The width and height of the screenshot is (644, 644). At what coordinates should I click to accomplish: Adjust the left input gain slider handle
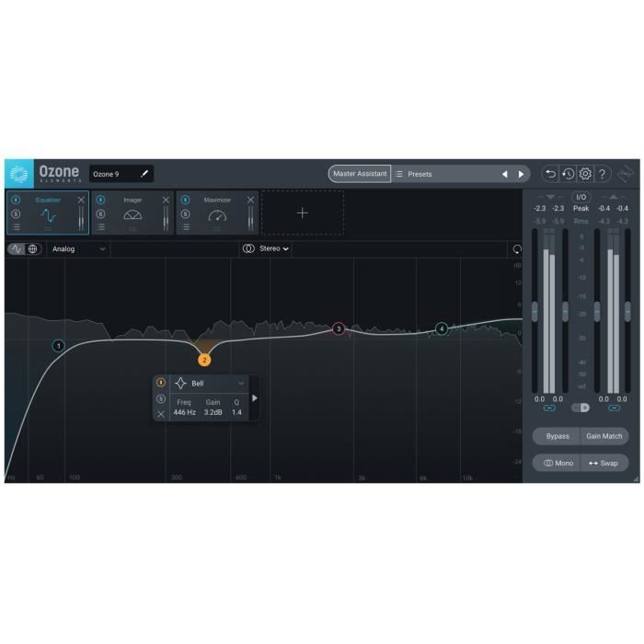[535, 312]
